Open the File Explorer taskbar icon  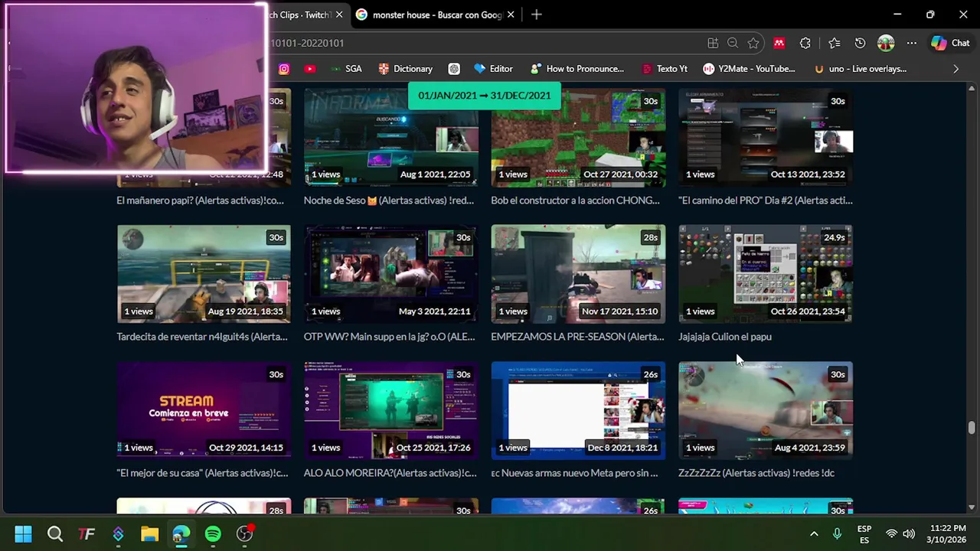149,533
